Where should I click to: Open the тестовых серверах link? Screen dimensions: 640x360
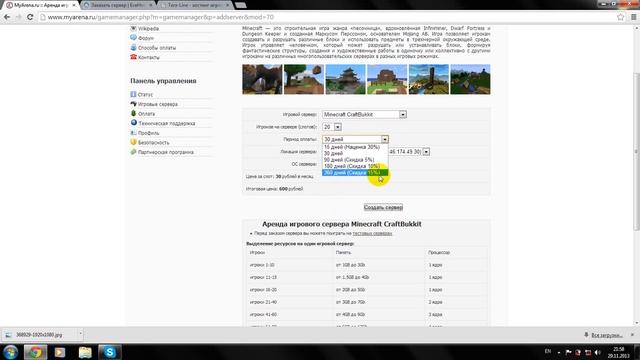(x=372, y=233)
